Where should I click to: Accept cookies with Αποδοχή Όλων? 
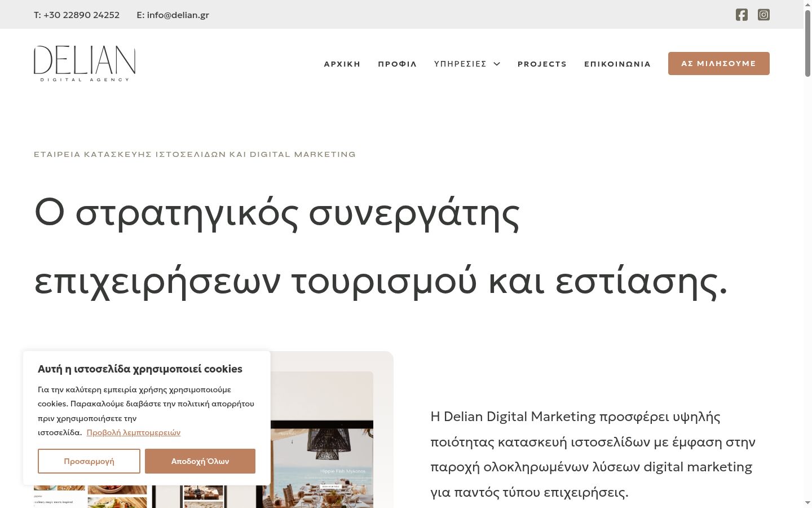pos(200,461)
